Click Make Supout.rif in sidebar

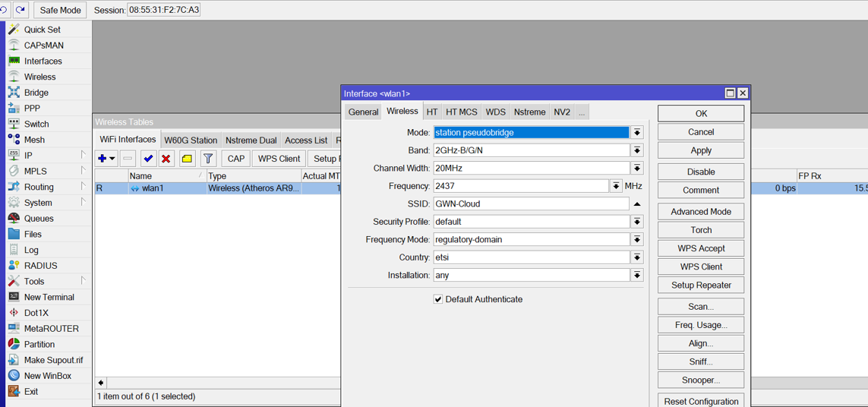tap(53, 360)
